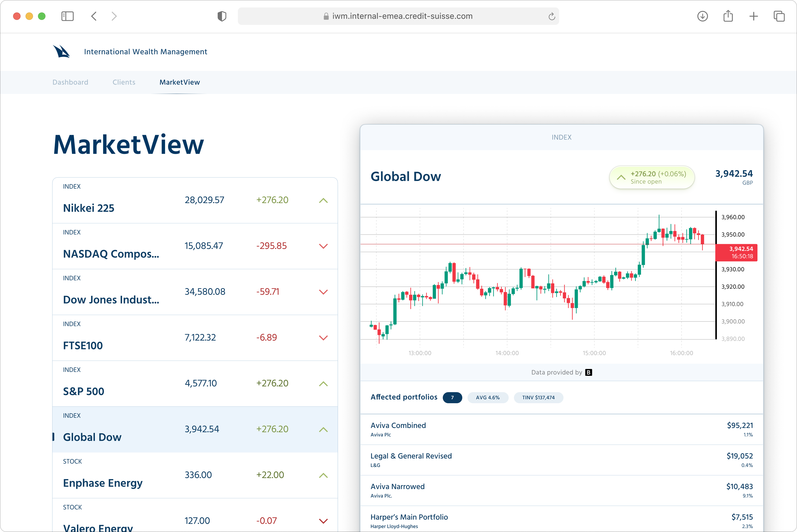Click the Credit Suisse sail logo
The image size is (797, 532).
pos(61,52)
